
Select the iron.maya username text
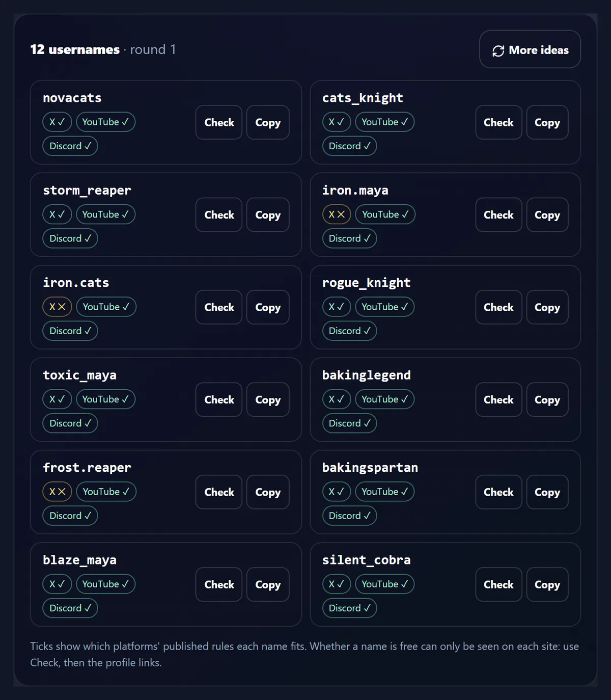click(x=355, y=191)
